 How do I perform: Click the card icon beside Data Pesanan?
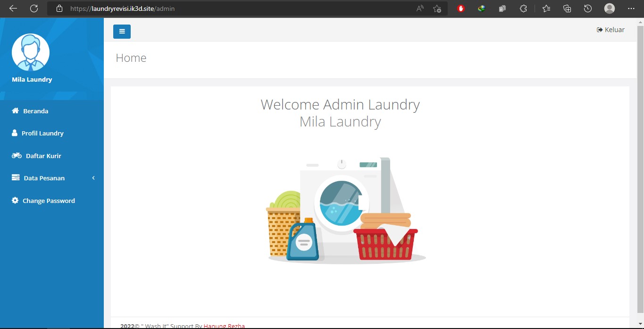pos(16,178)
